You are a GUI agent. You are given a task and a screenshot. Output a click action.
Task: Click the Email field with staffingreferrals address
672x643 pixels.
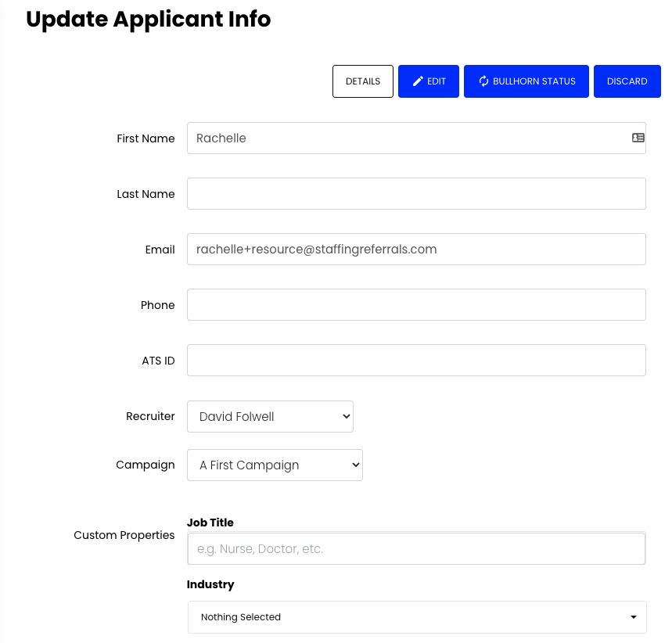pos(416,249)
